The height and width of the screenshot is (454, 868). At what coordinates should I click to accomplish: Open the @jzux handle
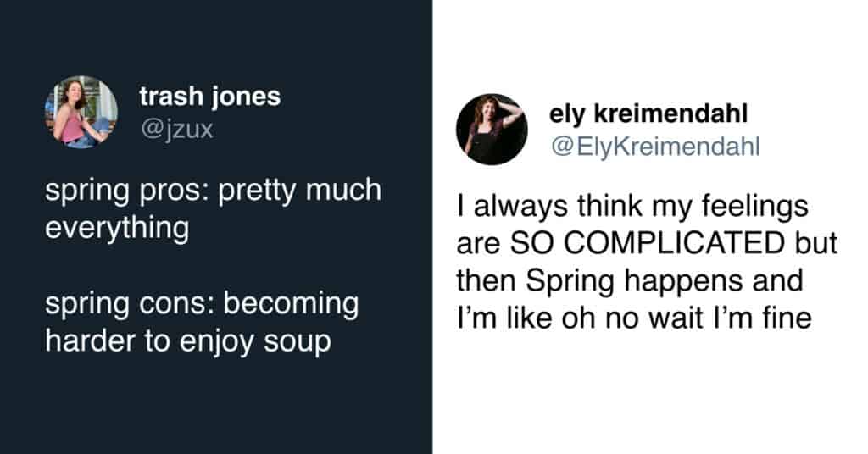click(x=175, y=130)
